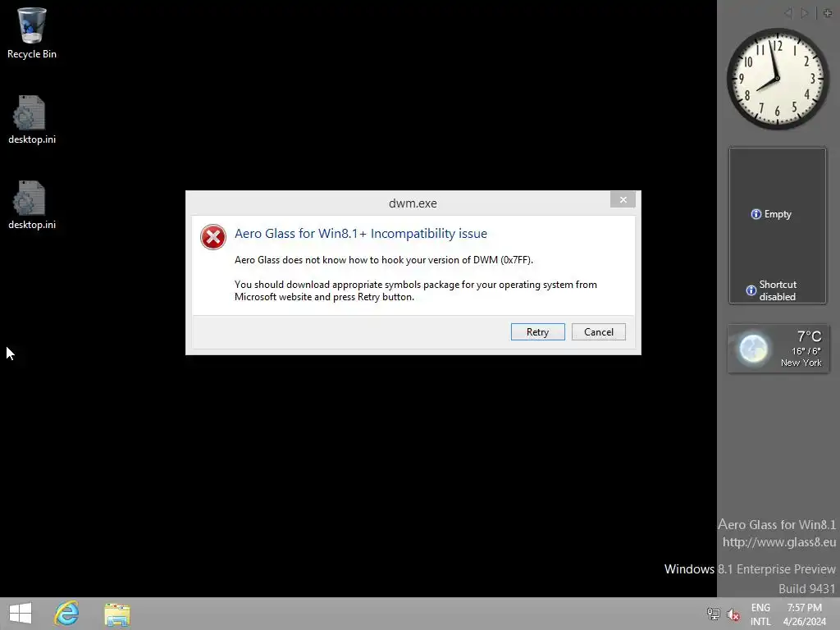Click the "Aero Glass does not know" message line
The width and height of the screenshot is (840, 630).
(384, 260)
